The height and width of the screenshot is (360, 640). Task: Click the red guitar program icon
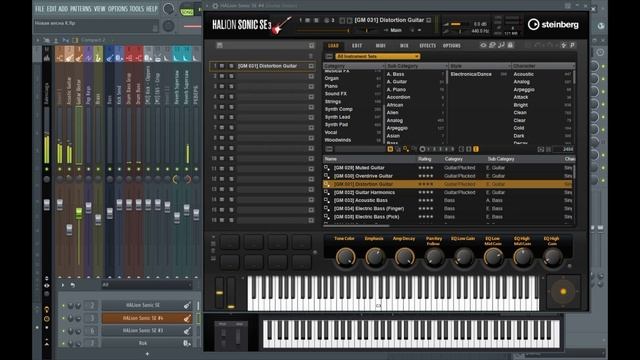coord(282,25)
